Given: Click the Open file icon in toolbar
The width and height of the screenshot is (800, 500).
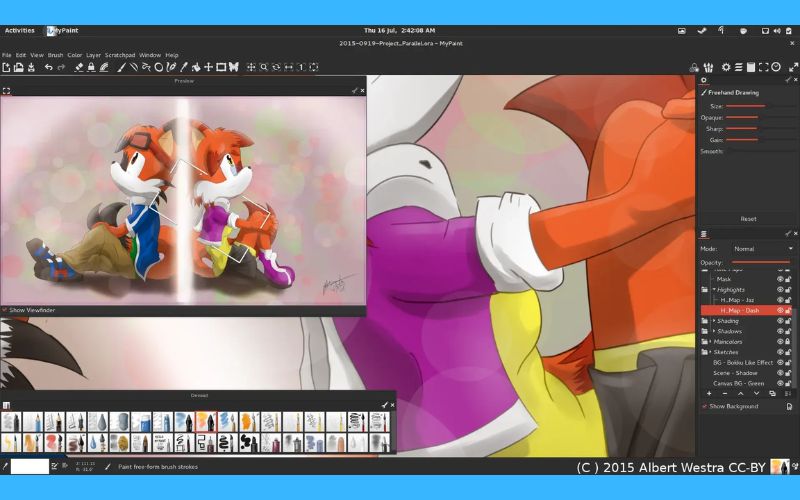Looking at the screenshot, I should point(18,67).
